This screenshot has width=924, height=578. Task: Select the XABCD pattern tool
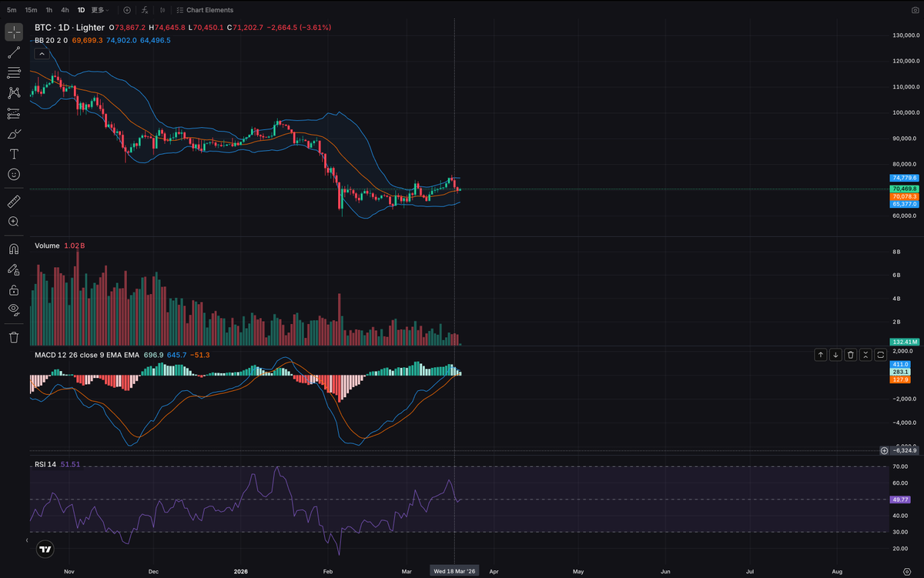(14, 92)
